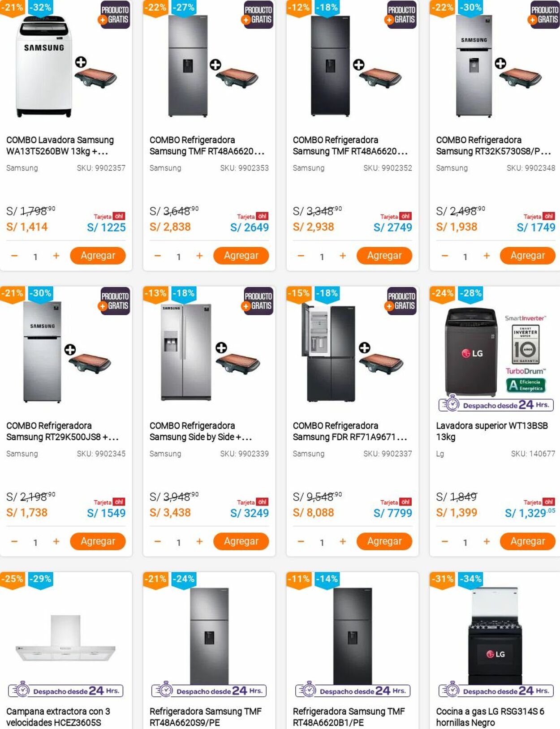Image resolution: width=560 pixels, height=729 pixels.
Task: Decrease quantity for Samsung RT32K5730S8 combo
Action: click(444, 256)
